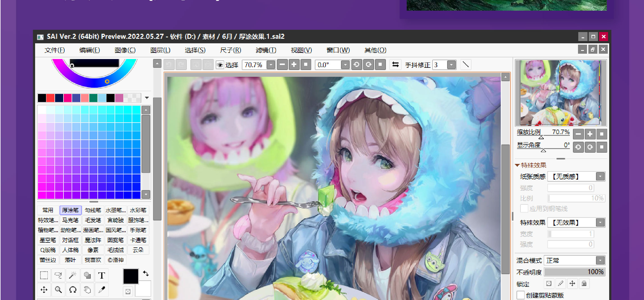
Task: Switch to the 星空笔 brush group
Action: 48,240
